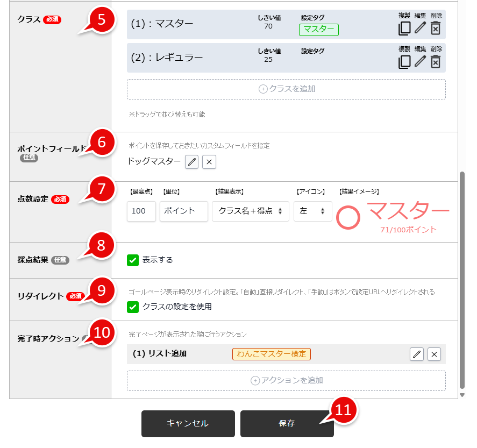Delete the レギュラー class

tap(436, 62)
